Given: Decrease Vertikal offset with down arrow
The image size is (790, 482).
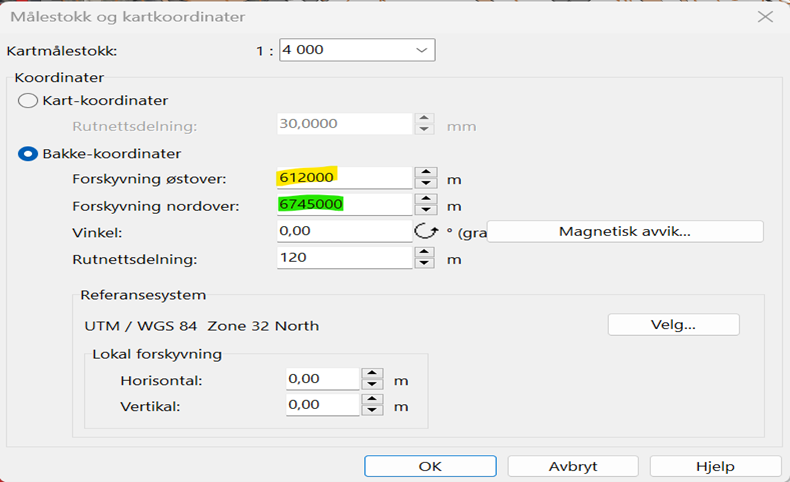Looking at the screenshot, I should pyautogui.click(x=372, y=410).
